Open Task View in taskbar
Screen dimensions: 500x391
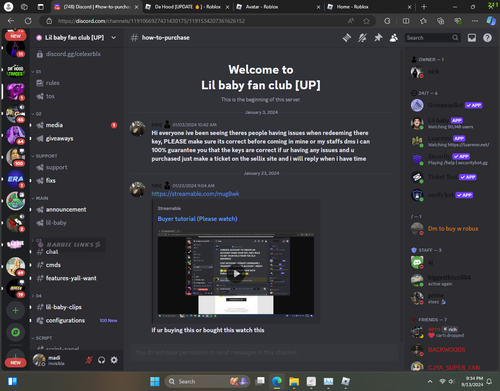click(260, 381)
